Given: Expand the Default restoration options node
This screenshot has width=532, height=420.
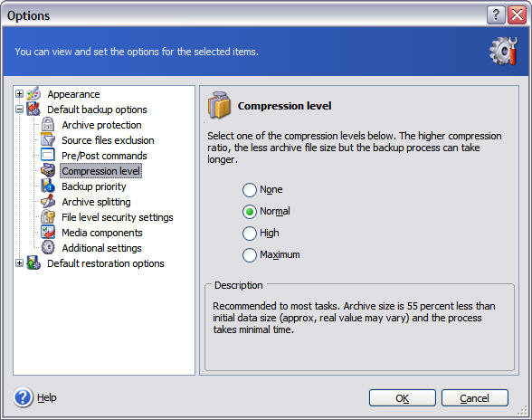Looking at the screenshot, I should point(20,262).
